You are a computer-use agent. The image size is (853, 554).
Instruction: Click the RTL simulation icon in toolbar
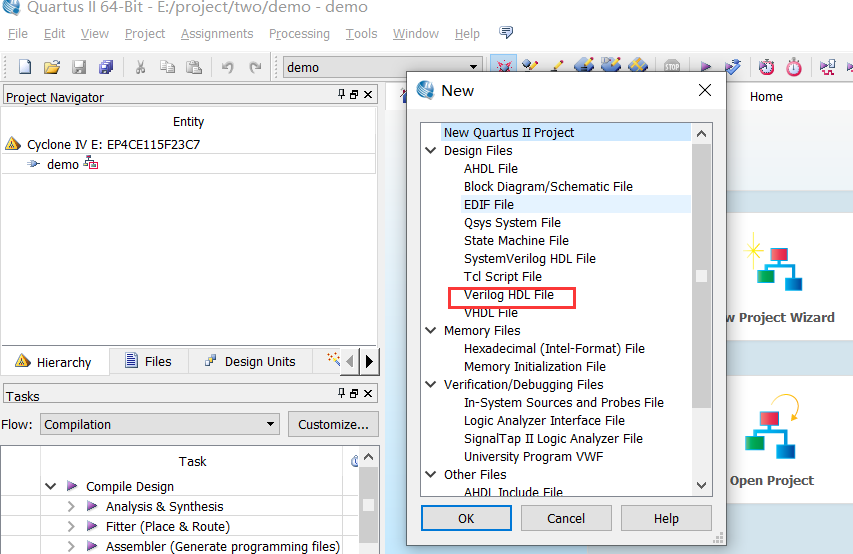point(827,67)
